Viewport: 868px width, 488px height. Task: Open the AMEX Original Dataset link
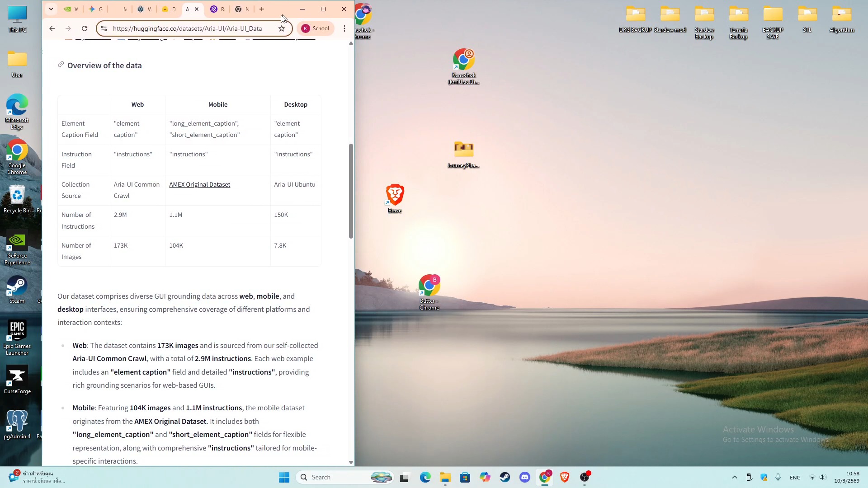(x=199, y=184)
